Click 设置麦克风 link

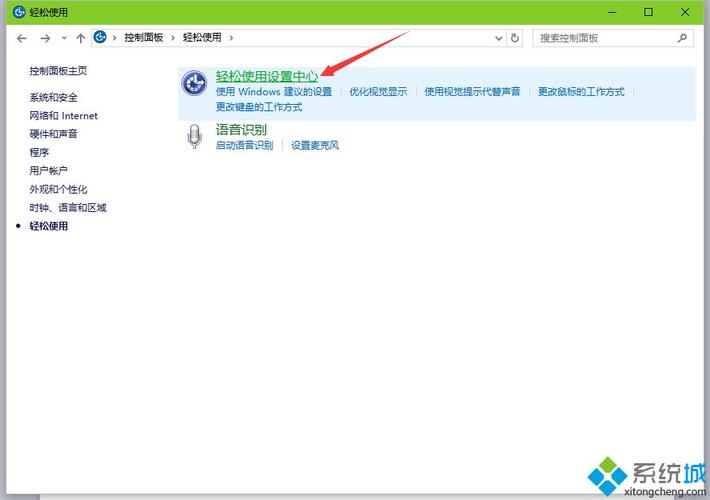pos(315,146)
